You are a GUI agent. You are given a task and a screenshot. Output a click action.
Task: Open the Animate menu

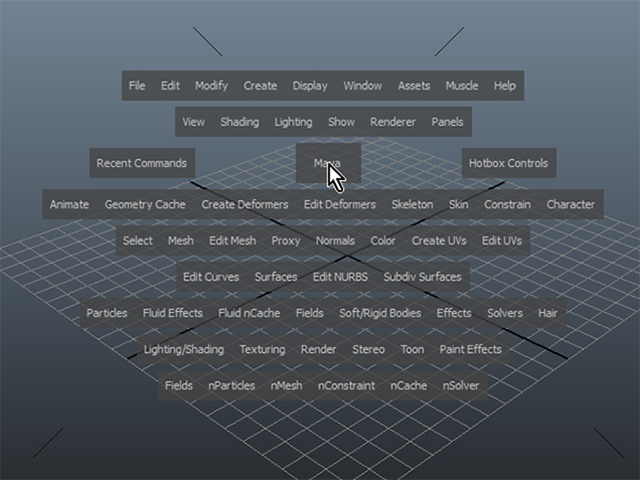click(69, 204)
